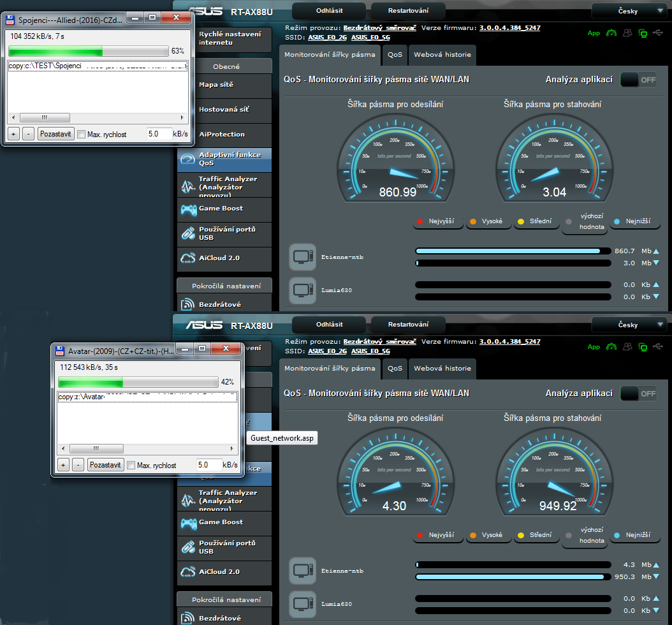This screenshot has width=672, height=625.
Task: Open the Česky language dropdown in the upper panel
Action: (x=630, y=11)
